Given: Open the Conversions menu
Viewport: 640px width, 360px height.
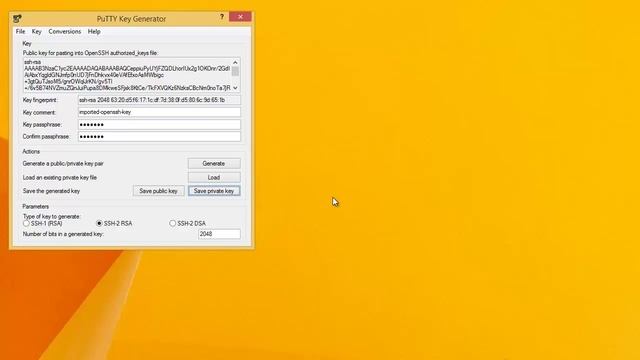Looking at the screenshot, I should click(64, 31).
